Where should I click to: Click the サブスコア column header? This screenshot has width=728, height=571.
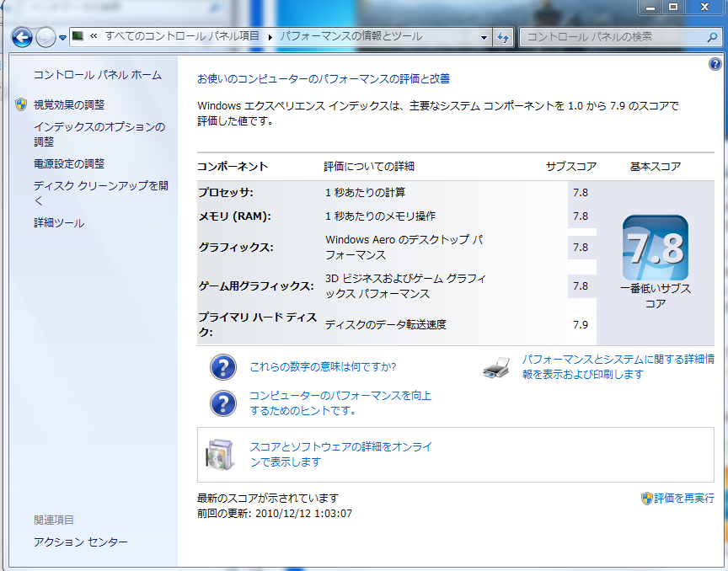click(x=571, y=166)
